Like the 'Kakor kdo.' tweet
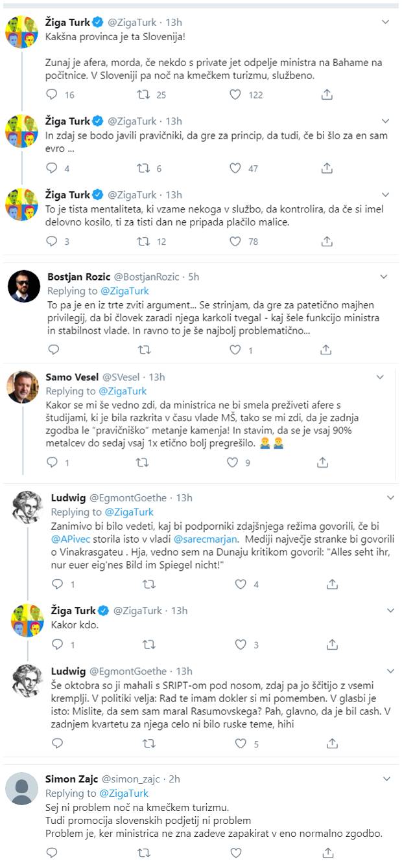The height and width of the screenshot is (868, 402). 241,645
